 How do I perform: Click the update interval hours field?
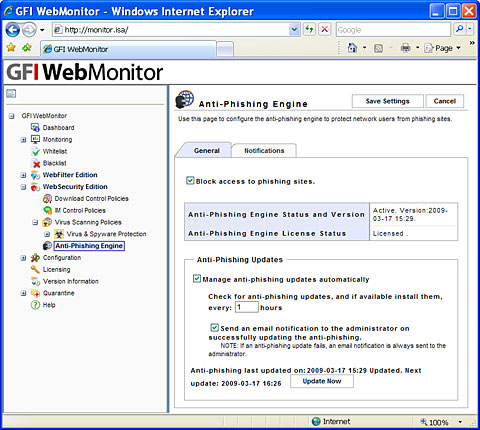click(x=247, y=307)
